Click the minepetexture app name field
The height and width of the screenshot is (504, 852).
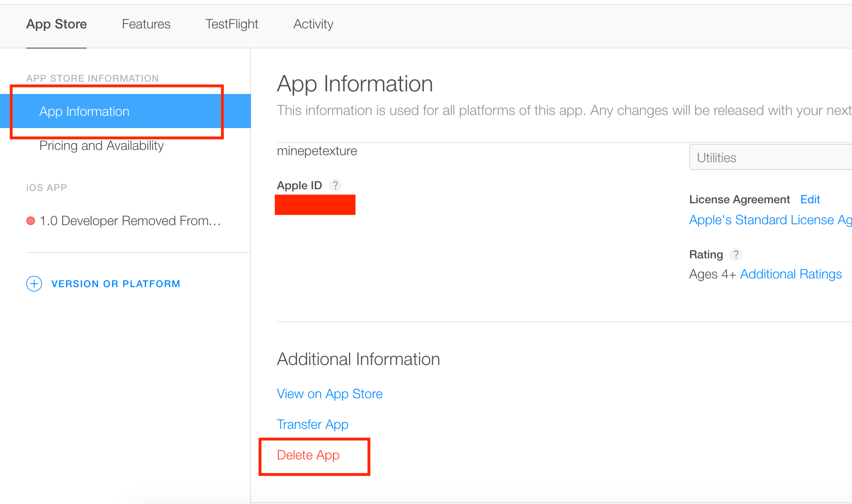click(x=317, y=151)
